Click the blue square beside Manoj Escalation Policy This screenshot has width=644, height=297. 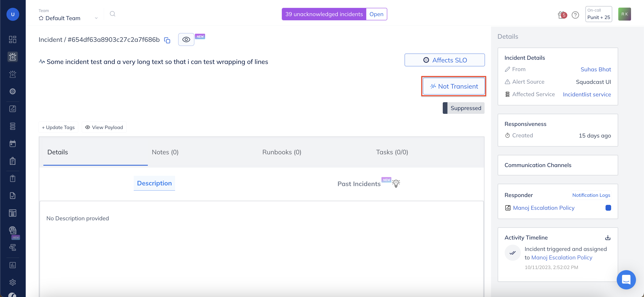(608, 208)
